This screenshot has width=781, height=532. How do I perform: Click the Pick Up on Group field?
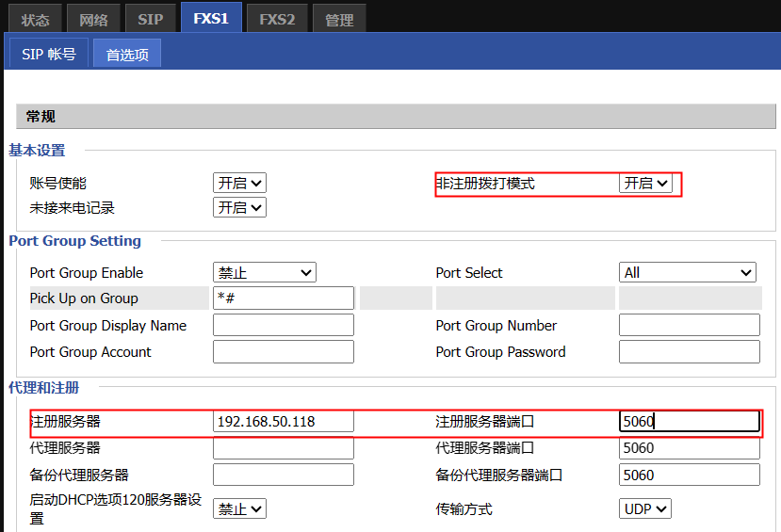pyautogui.click(x=284, y=298)
